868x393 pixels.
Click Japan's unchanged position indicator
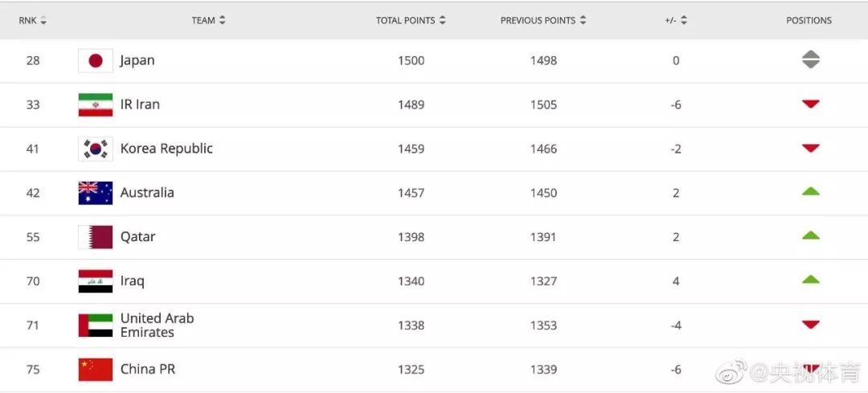(x=810, y=59)
